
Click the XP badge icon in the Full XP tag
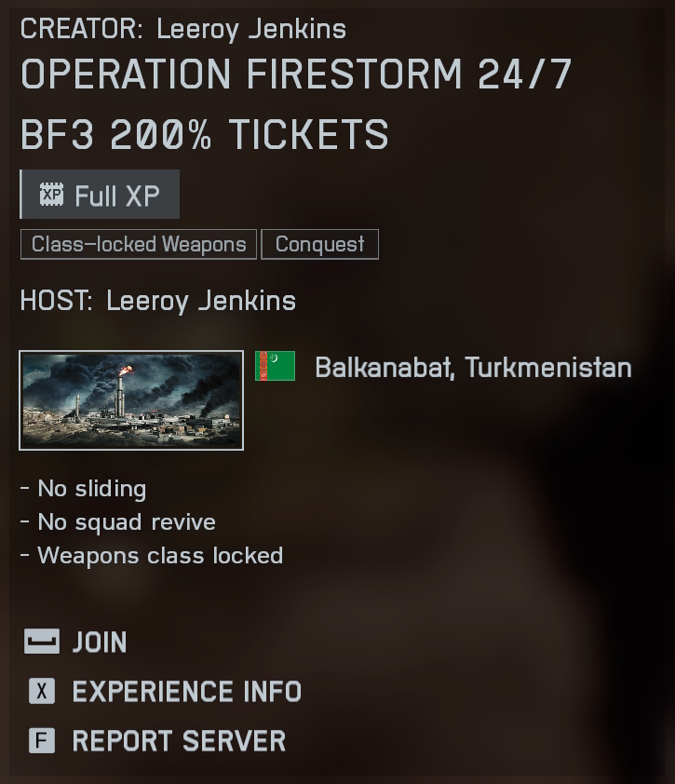click(51, 194)
